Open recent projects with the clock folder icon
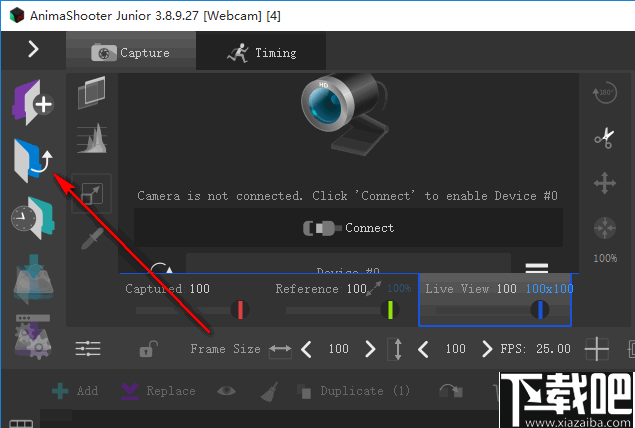 [x=33, y=219]
